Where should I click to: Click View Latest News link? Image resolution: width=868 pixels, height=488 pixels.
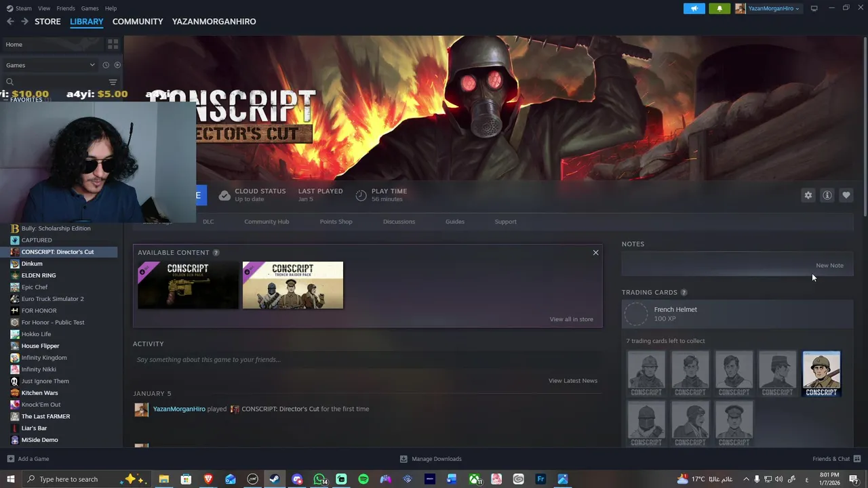(x=573, y=381)
